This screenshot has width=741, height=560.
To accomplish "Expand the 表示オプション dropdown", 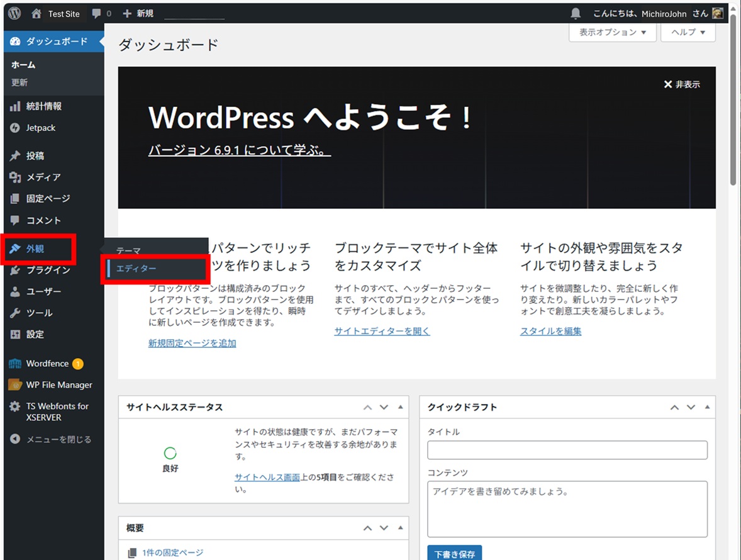I will click(612, 32).
